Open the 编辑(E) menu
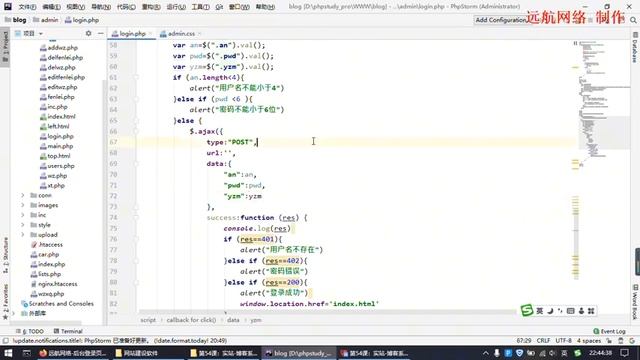The width and height of the screenshot is (640, 360). point(51,7)
